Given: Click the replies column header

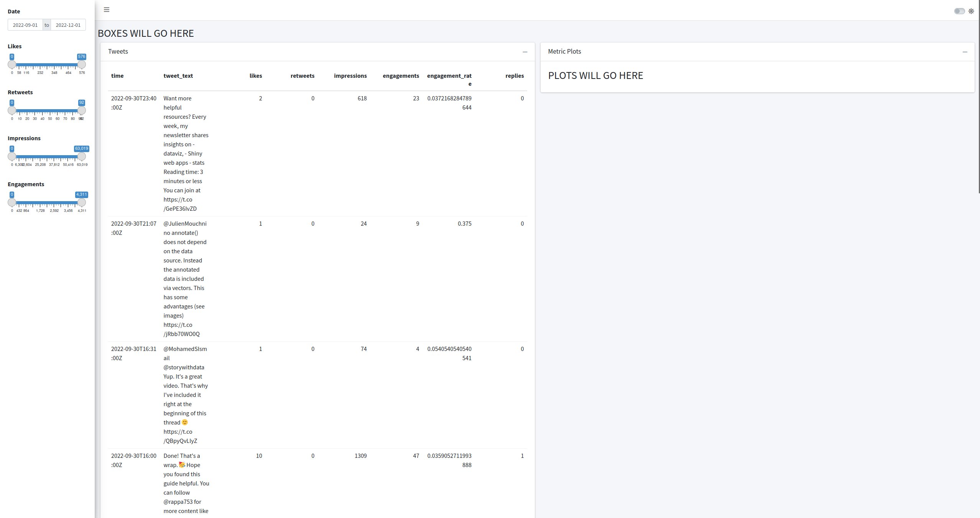Looking at the screenshot, I should point(515,76).
